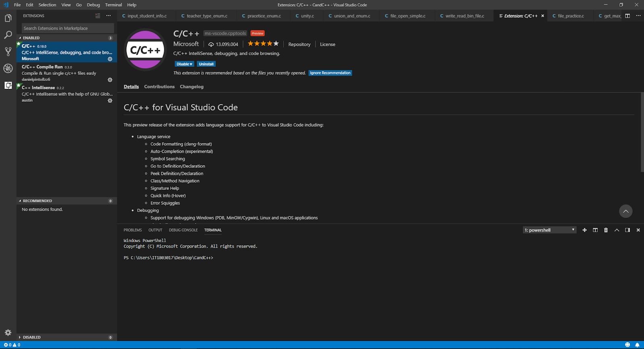This screenshot has width=644, height=349.
Task: Open the Source Control view
Action: pos(8,51)
